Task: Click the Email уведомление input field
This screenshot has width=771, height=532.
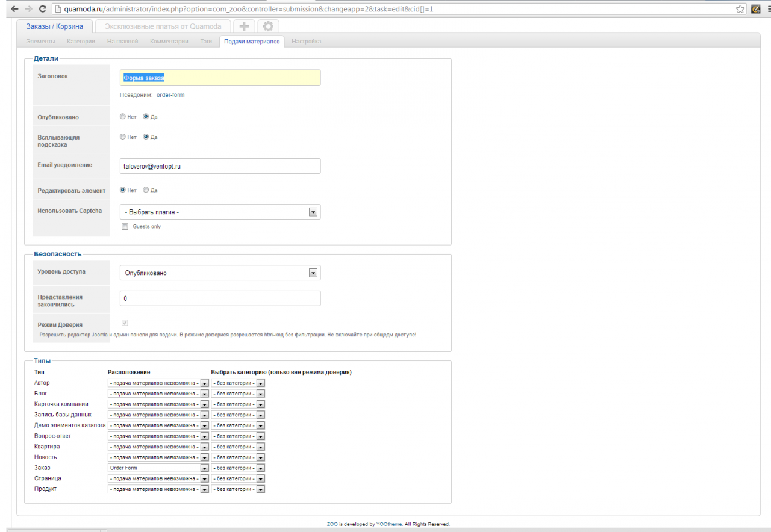Action: click(220, 166)
